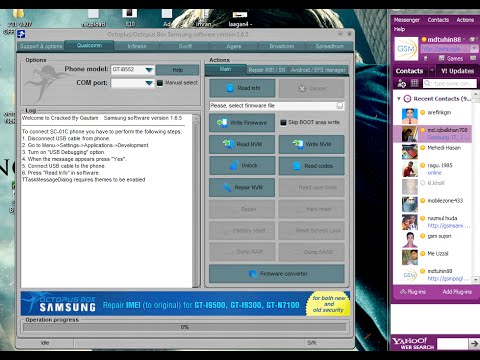The height and width of the screenshot is (360, 480).
Task: Click the Add Plug-ins link
Action: [x=457, y=292]
